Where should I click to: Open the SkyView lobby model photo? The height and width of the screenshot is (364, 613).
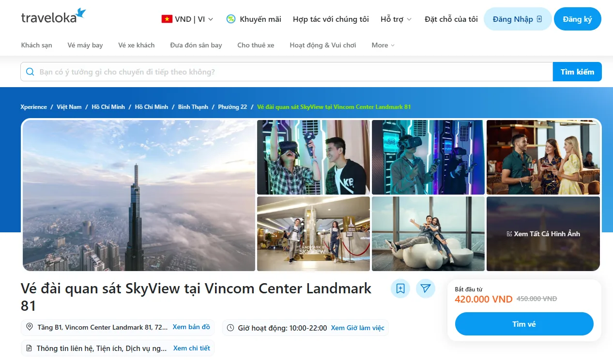point(313,234)
